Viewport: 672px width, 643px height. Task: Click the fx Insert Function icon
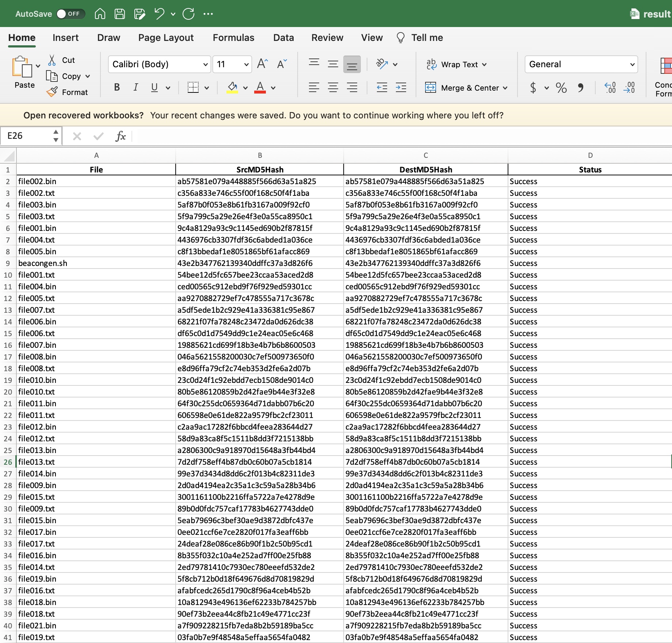121,136
